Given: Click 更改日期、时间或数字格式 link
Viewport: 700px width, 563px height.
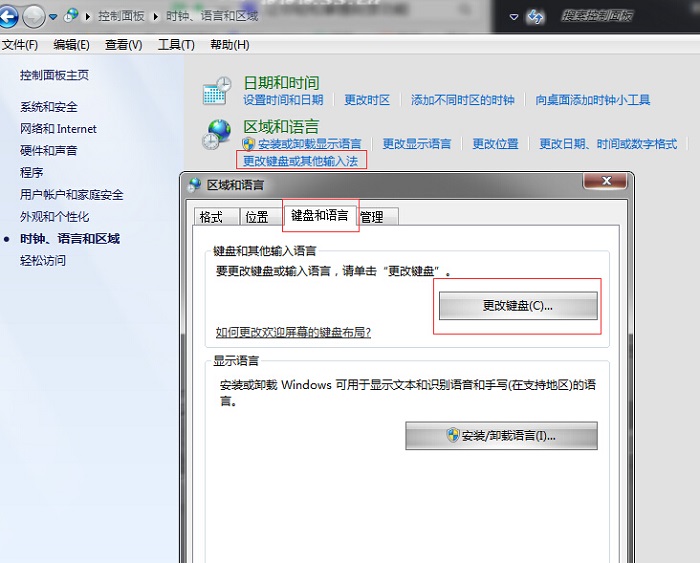Looking at the screenshot, I should click(608, 144).
